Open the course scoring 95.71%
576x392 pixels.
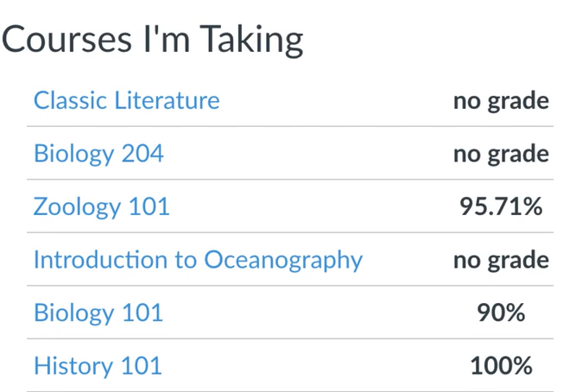click(x=102, y=207)
